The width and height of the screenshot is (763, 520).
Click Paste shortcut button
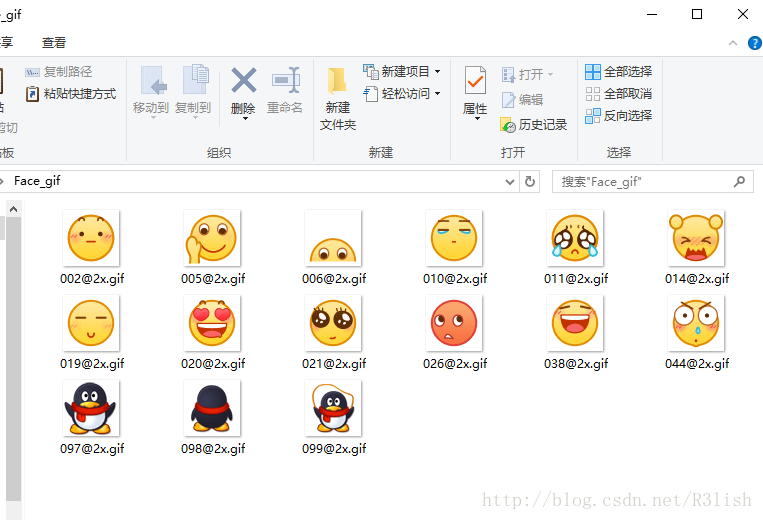tap(71, 93)
